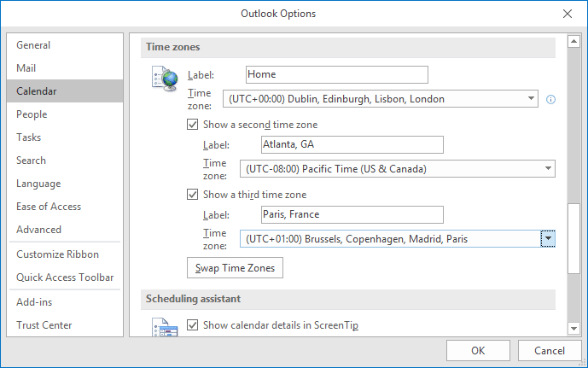Image resolution: width=588 pixels, height=368 pixels.
Task: Uncheck Show a second time zone
Action: [192, 125]
